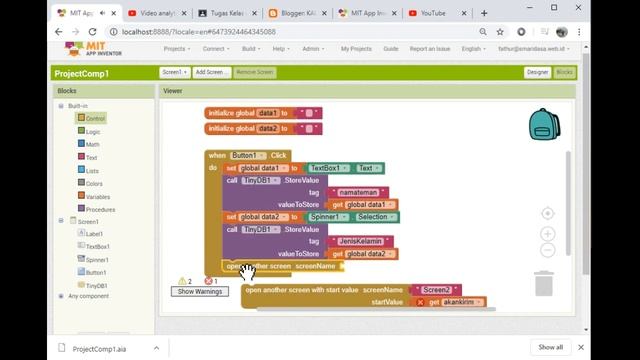Click the viewer horizontal scrollbar
640x360 pixels.
376,309
